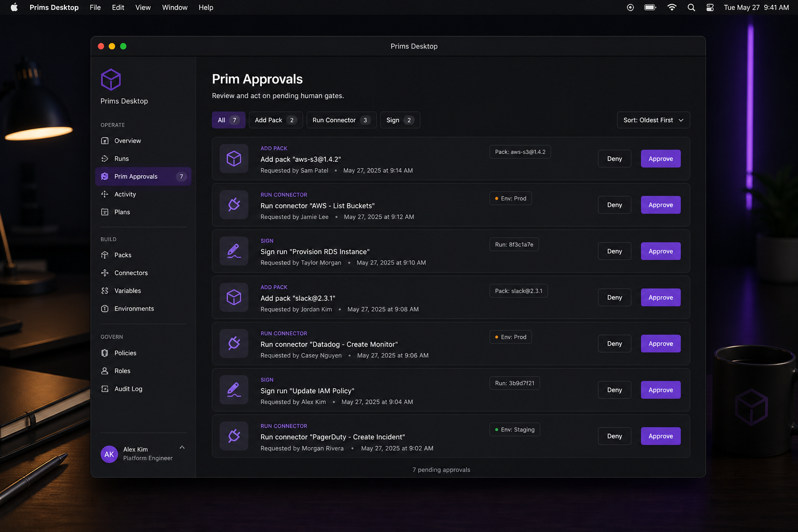
Task: Approve the PagerDuty - Create Incident run
Action: click(661, 436)
